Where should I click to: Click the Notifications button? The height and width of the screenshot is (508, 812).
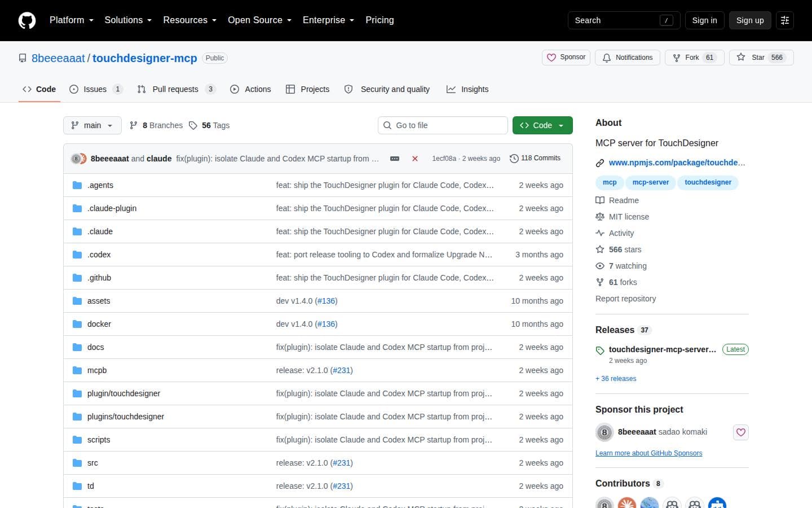pyautogui.click(x=628, y=58)
